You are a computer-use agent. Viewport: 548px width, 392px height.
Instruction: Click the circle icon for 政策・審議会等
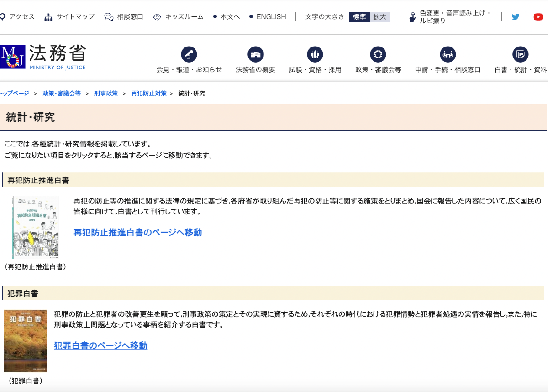coord(378,54)
